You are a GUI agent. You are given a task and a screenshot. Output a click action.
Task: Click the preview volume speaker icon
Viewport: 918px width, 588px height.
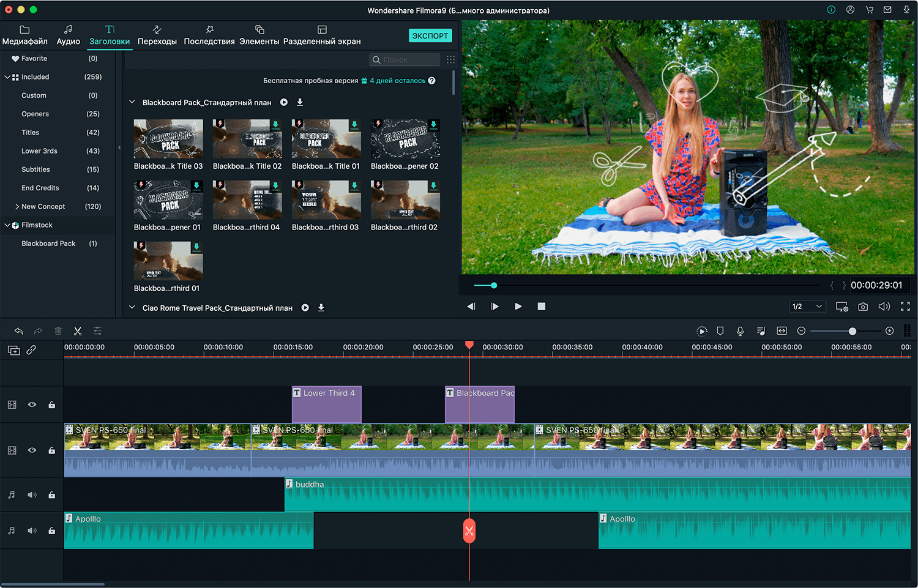tap(884, 307)
